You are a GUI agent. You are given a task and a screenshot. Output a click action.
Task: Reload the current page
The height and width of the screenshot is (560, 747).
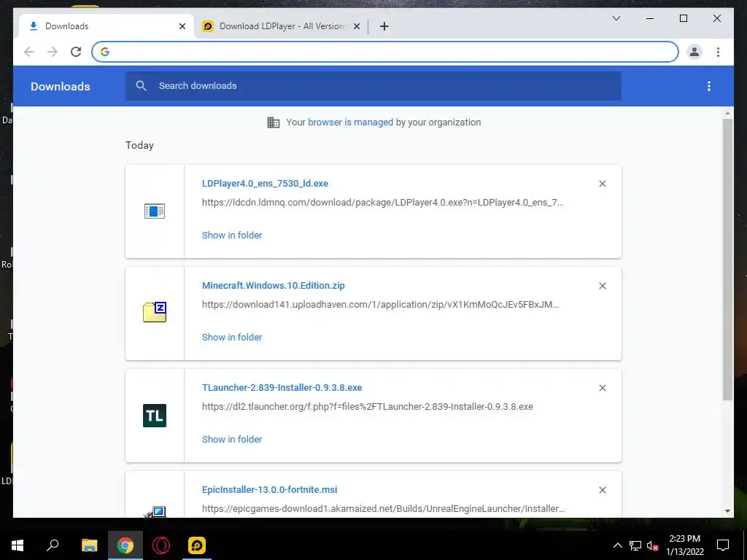pyautogui.click(x=76, y=52)
